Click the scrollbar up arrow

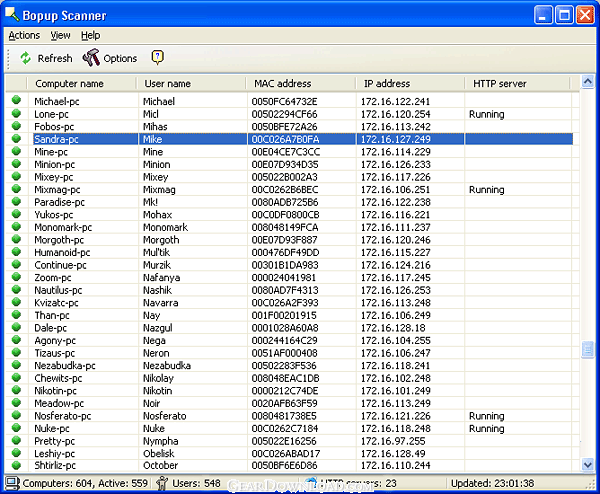point(588,82)
